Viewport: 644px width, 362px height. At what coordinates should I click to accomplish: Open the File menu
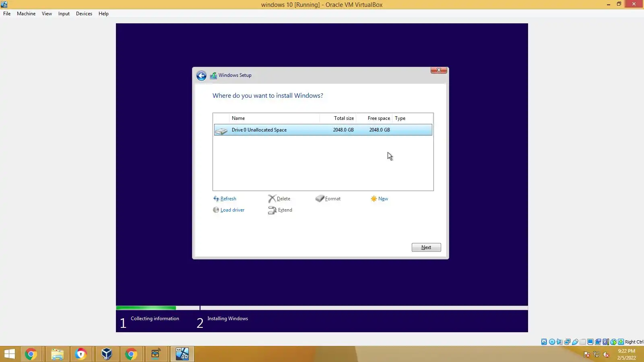click(x=7, y=14)
